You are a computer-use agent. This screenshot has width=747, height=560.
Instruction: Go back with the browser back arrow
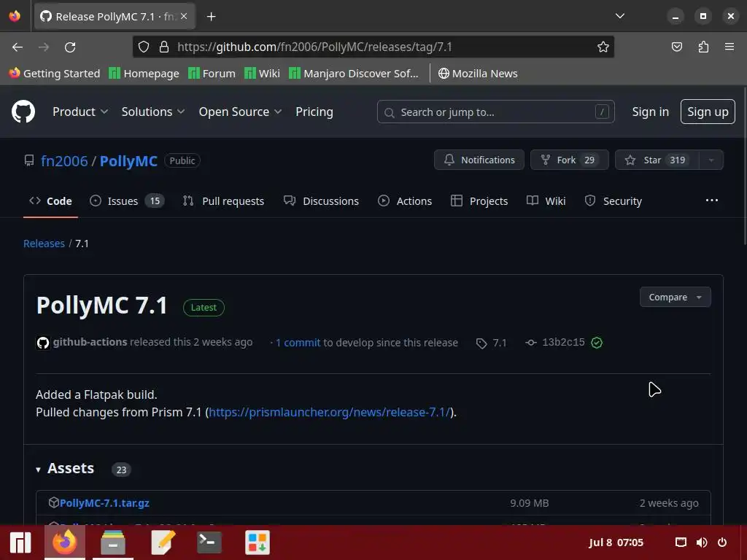pyautogui.click(x=18, y=47)
